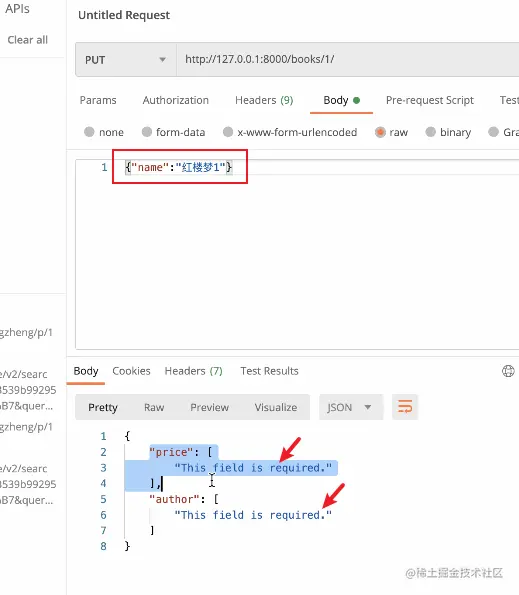Open request Headers (9) tab
The image size is (519, 595).
point(264,100)
